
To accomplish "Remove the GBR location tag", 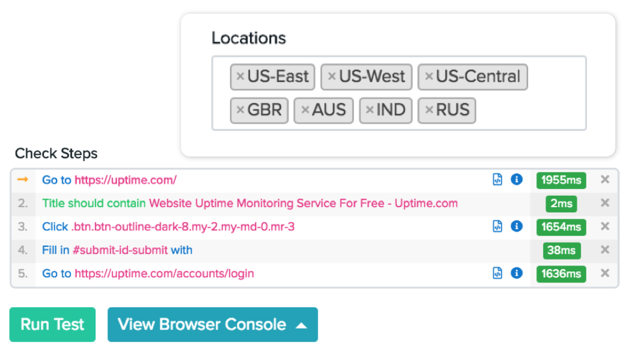I will pos(240,109).
